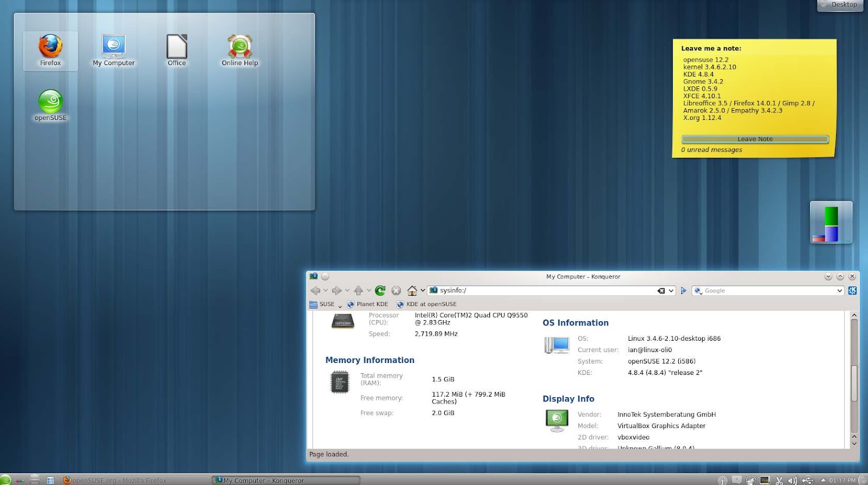The height and width of the screenshot is (485, 868).
Task: Open the Planet KDE bookmark
Action: (368, 304)
